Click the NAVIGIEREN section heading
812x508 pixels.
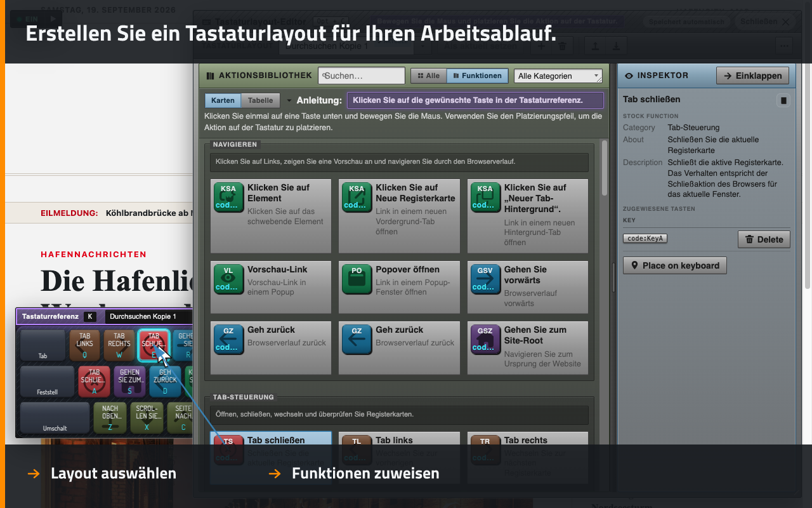point(235,145)
